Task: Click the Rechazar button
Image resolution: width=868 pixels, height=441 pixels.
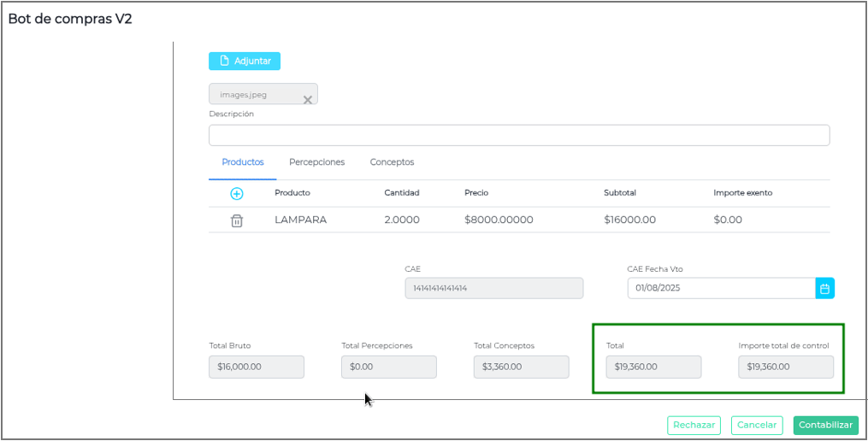Action: coord(694,425)
